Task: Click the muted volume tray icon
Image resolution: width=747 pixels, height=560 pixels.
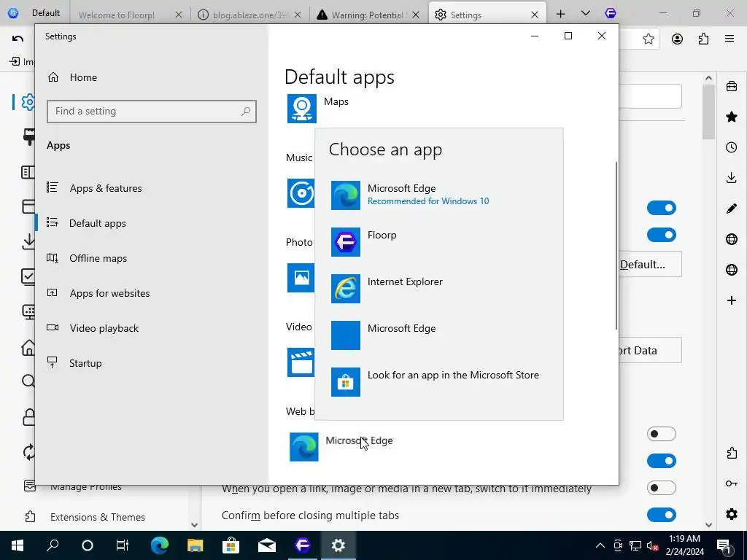Action: (x=653, y=545)
